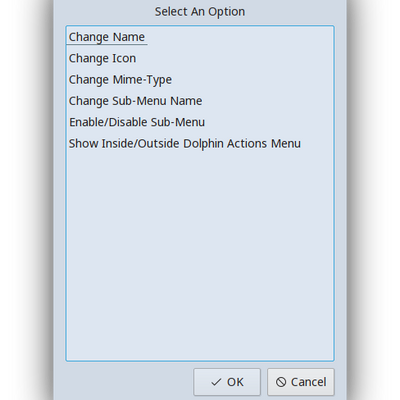Click the Enable/Disable text in fifth row
The width and height of the screenshot is (400, 400).
point(108,122)
